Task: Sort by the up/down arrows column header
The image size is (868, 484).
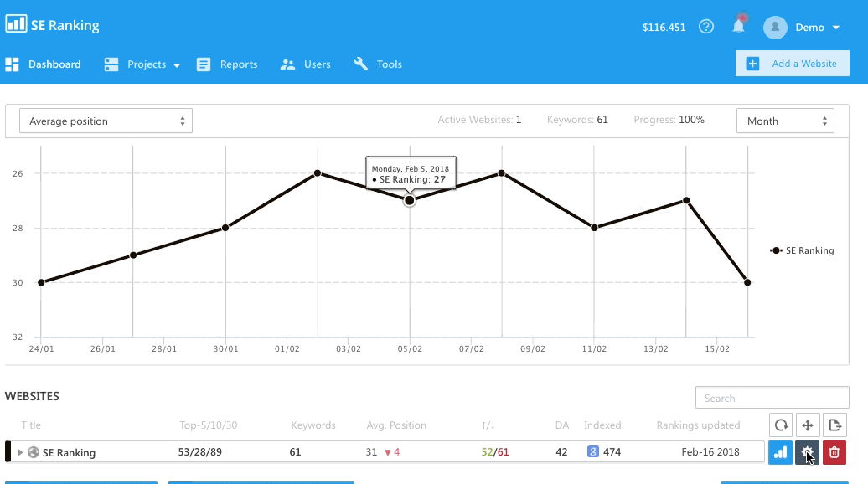Action: [x=488, y=425]
